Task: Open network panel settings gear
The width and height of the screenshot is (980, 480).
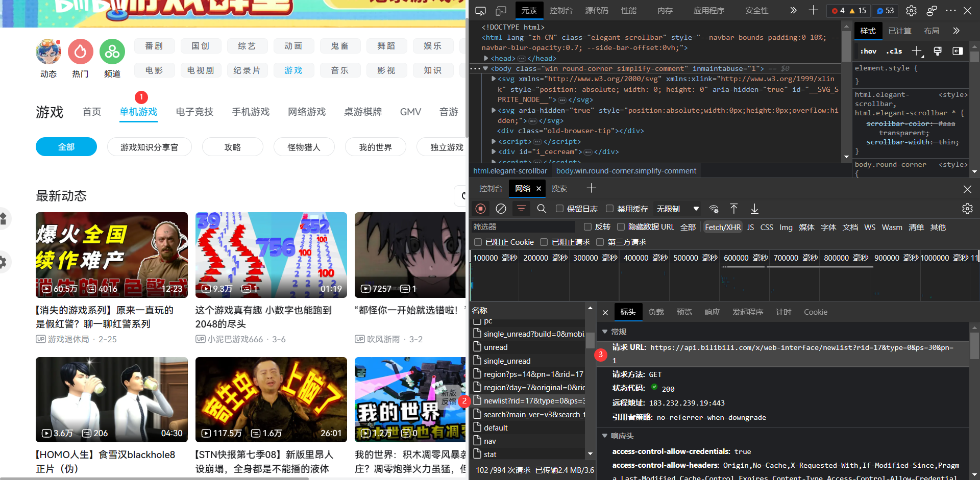Action: (967, 209)
